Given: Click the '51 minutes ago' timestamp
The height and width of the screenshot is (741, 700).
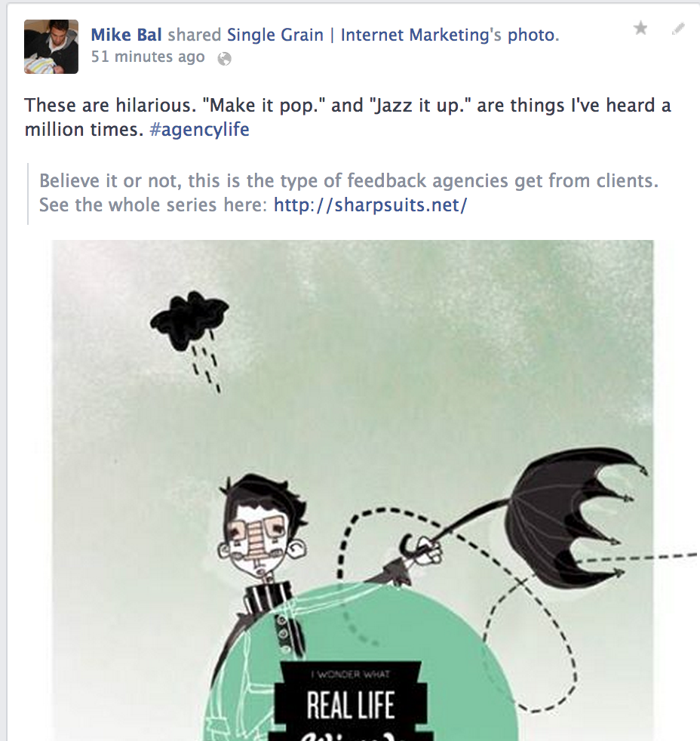Looking at the screenshot, I should (x=148, y=57).
